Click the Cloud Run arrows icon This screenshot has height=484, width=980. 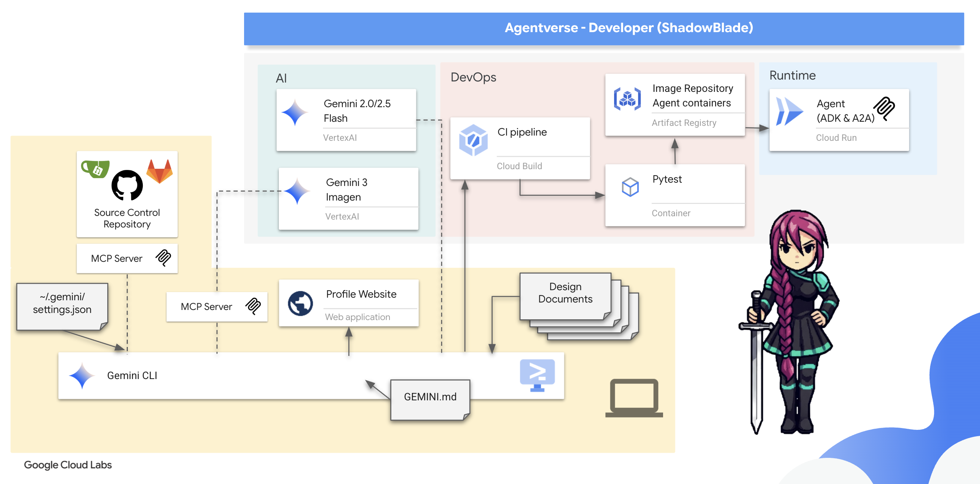(789, 111)
